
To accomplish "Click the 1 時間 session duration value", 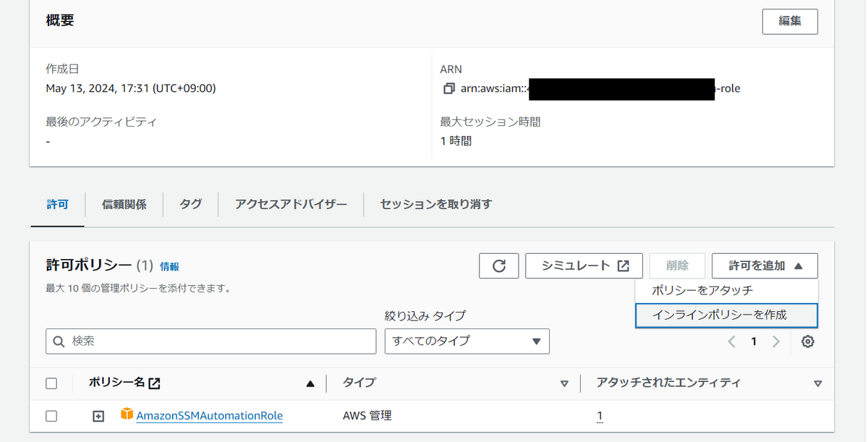I will click(x=456, y=141).
